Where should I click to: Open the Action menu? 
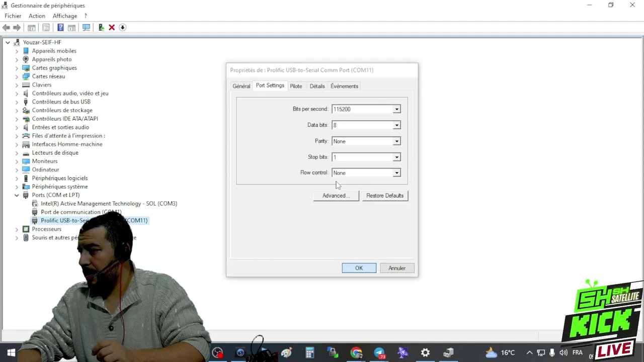click(37, 16)
